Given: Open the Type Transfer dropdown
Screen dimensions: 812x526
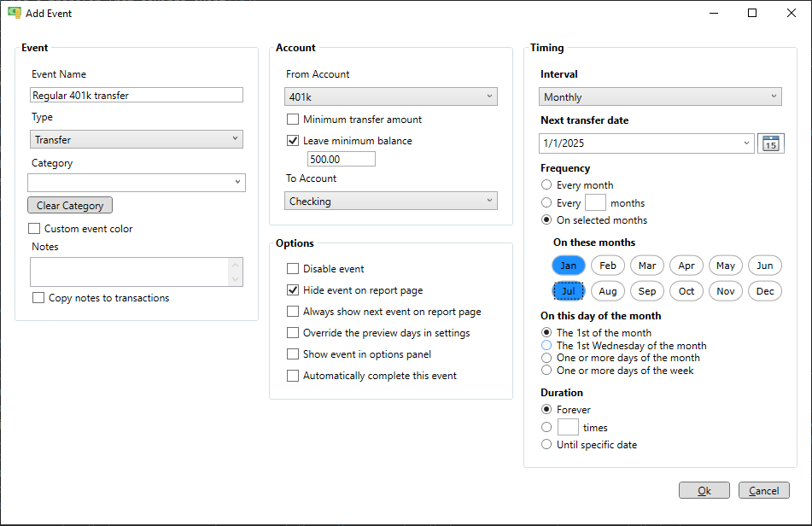Looking at the screenshot, I should coord(137,139).
